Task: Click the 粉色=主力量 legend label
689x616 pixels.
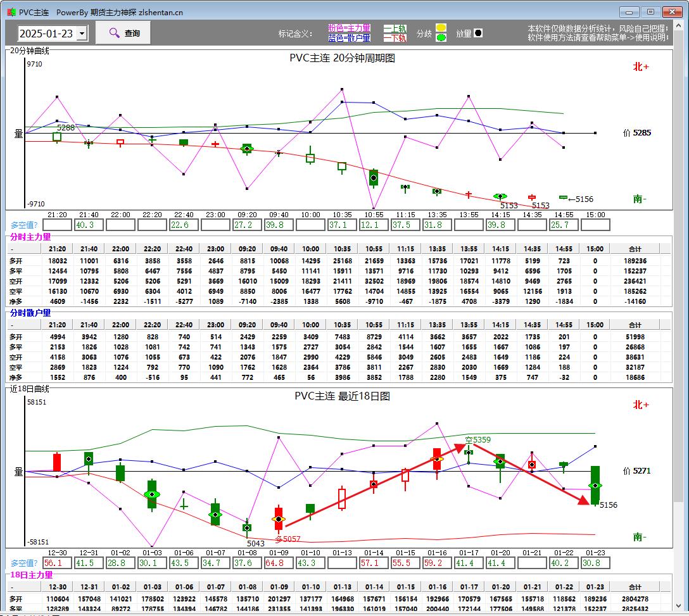Action: click(x=350, y=28)
